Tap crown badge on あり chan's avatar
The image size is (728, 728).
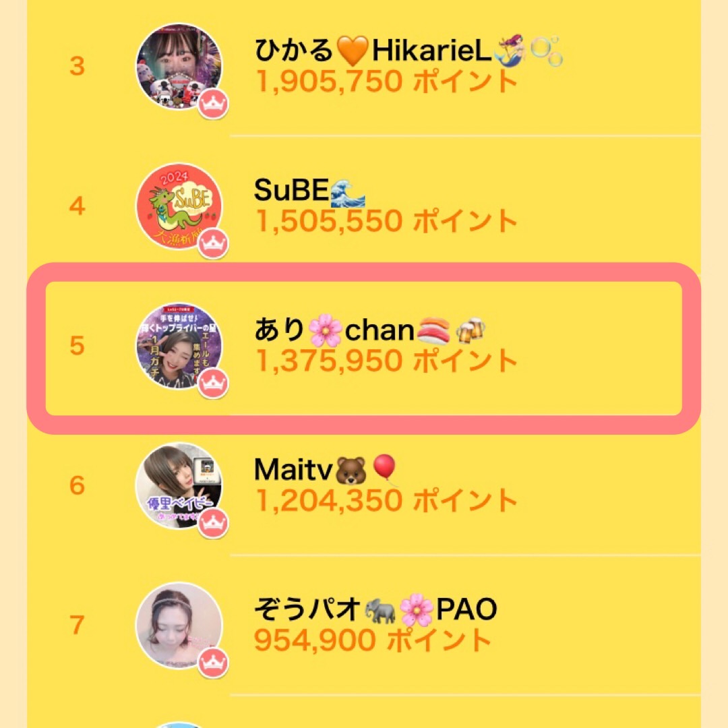tap(213, 384)
